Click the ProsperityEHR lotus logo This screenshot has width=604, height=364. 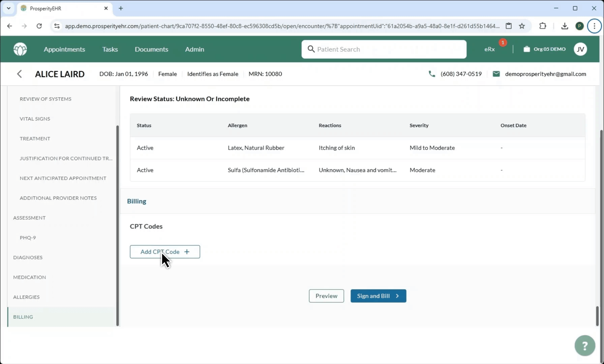20,49
